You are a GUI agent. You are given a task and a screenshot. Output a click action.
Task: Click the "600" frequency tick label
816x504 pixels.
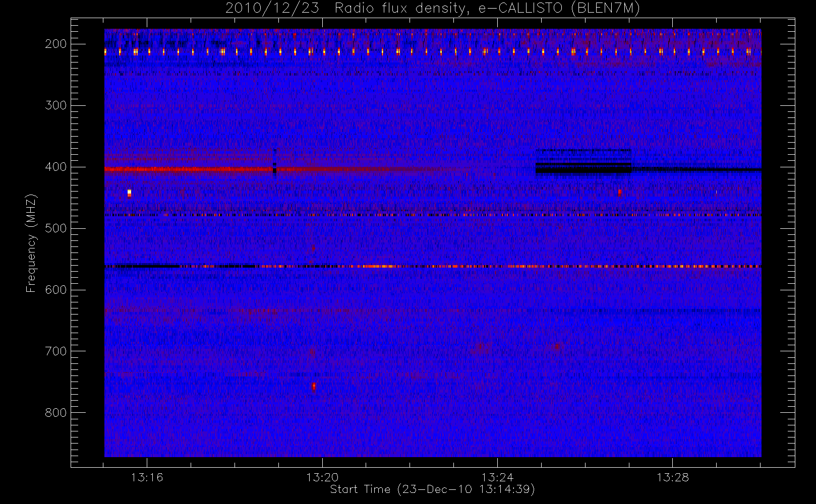56,290
